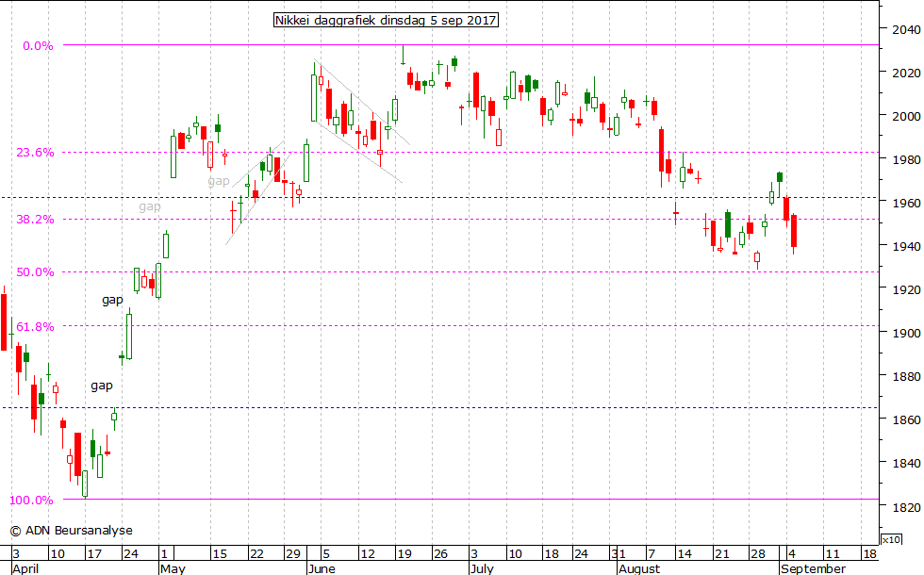
Task: Select the May month label
Action: [173, 568]
